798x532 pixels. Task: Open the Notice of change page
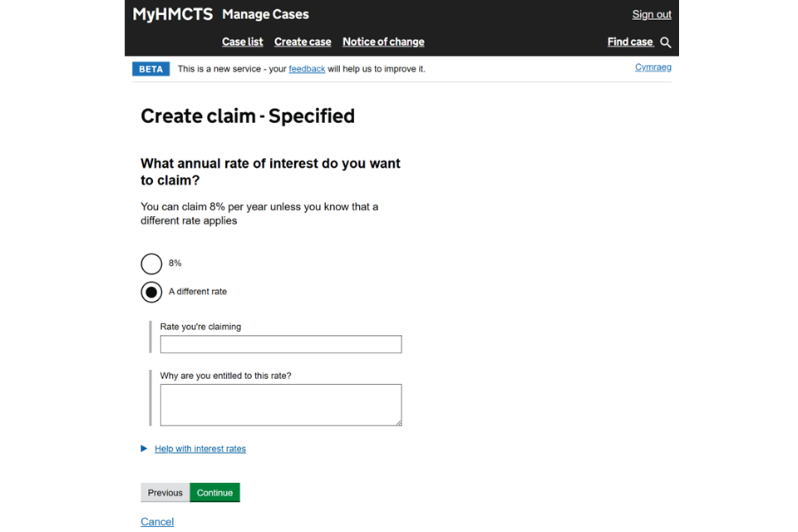383,42
